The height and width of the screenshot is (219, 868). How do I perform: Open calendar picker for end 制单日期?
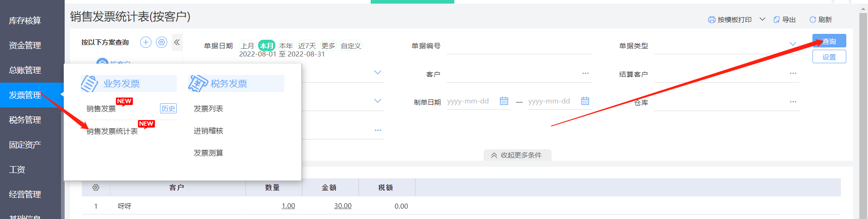[x=585, y=101]
